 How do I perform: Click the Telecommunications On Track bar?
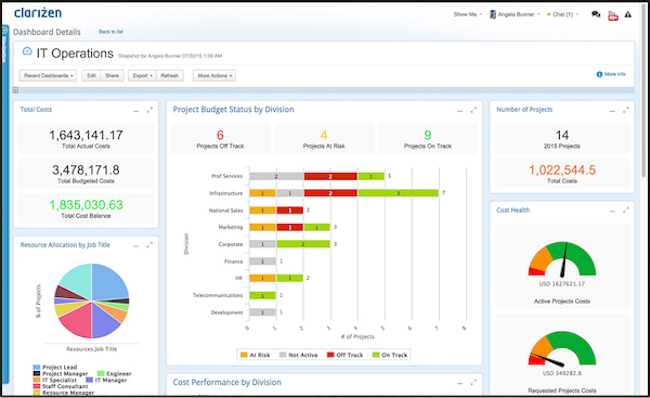pos(262,296)
